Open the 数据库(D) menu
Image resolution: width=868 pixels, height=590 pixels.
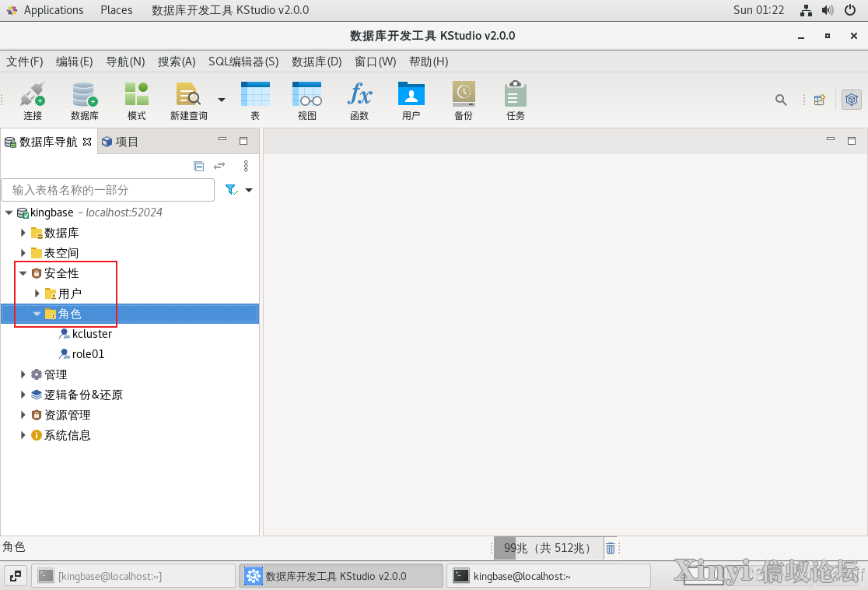pos(317,61)
